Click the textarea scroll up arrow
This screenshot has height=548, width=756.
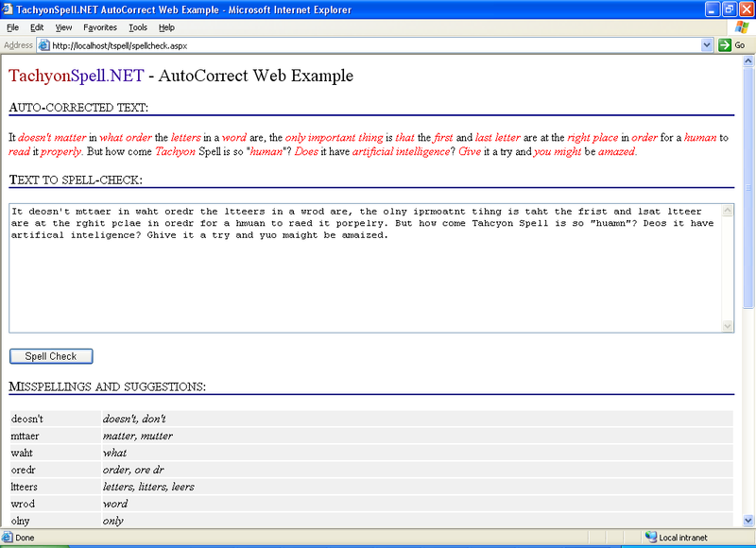728,210
